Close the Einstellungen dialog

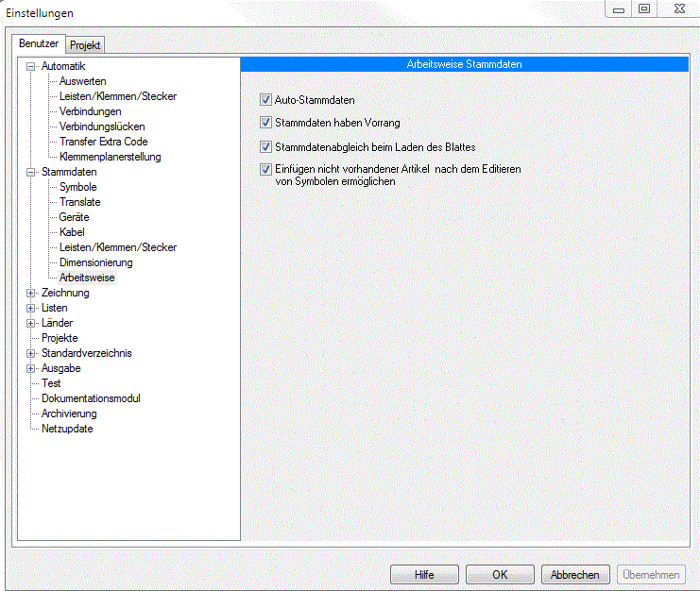pyautogui.click(x=679, y=8)
